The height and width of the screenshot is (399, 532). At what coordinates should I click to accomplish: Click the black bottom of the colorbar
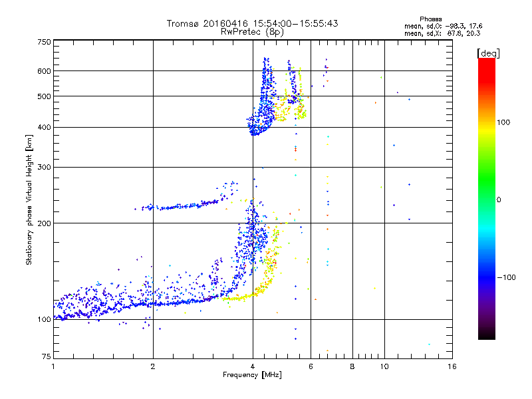click(487, 334)
